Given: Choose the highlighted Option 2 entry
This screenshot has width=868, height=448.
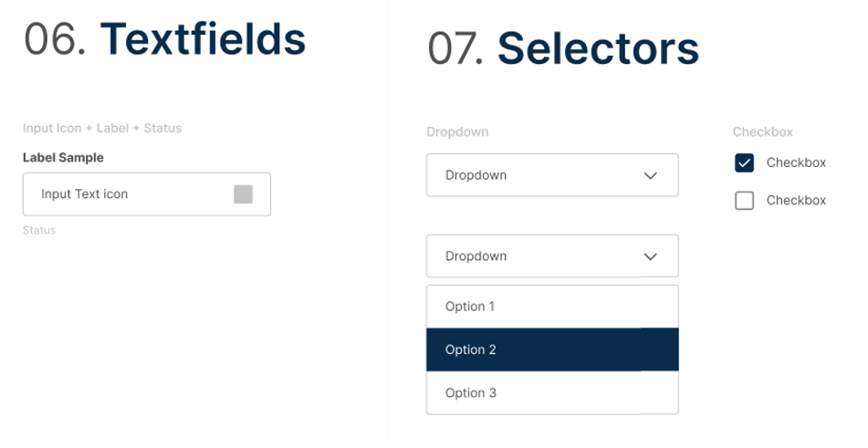Looking at the screenshot, I should click(x=471, y=349).
